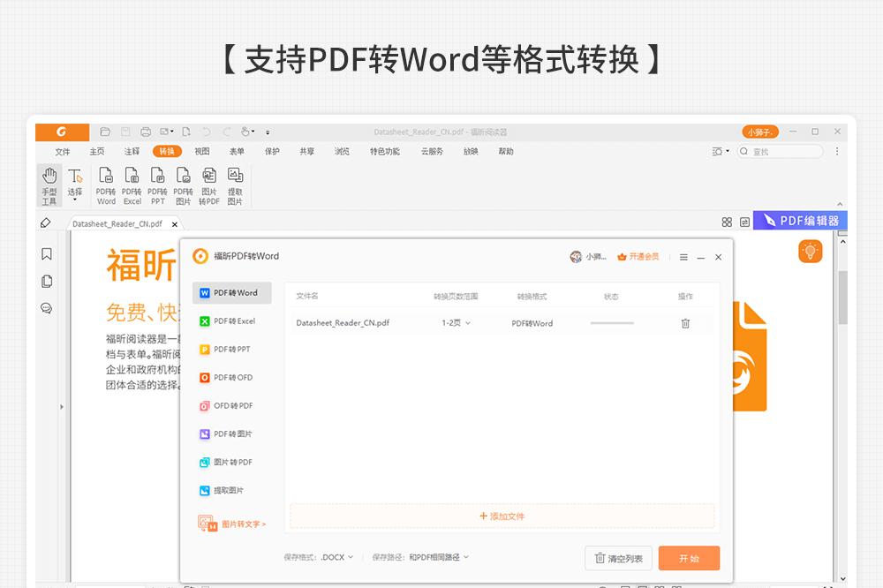This screenshot has height=588, width=883.
Task: Click Datasheet_Reader_CN.pdf file name in list
Action: [x=343, y=323]
